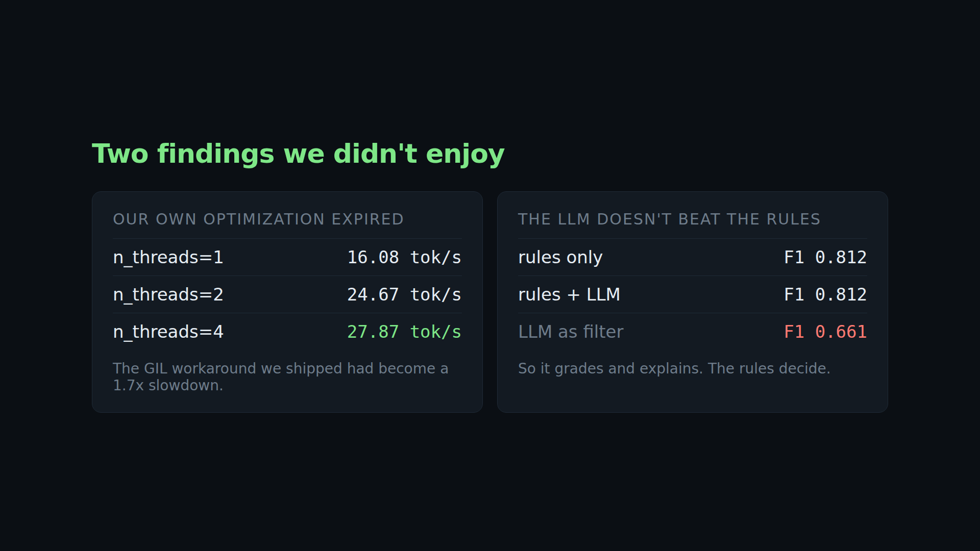Select the red F1 0.661 score
This screenshot has width=980, height=551.
point(825,332)
